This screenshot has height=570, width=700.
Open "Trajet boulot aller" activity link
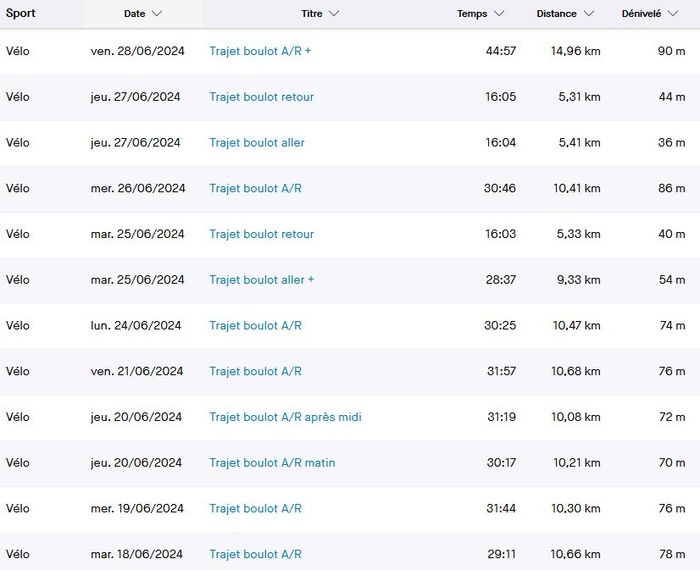[257, 143]
